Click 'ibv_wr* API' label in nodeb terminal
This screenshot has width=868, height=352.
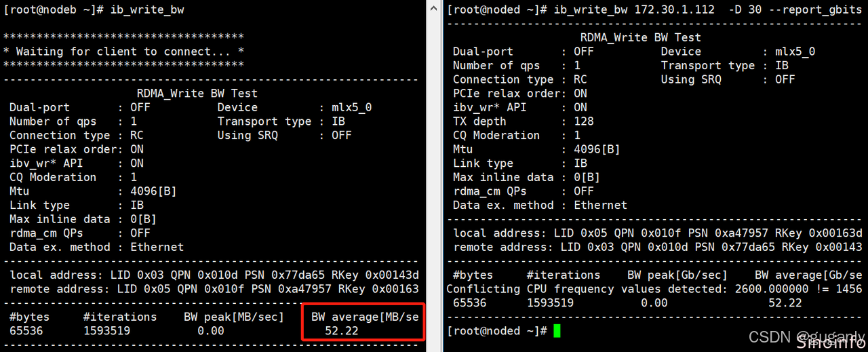click(46, 163)
